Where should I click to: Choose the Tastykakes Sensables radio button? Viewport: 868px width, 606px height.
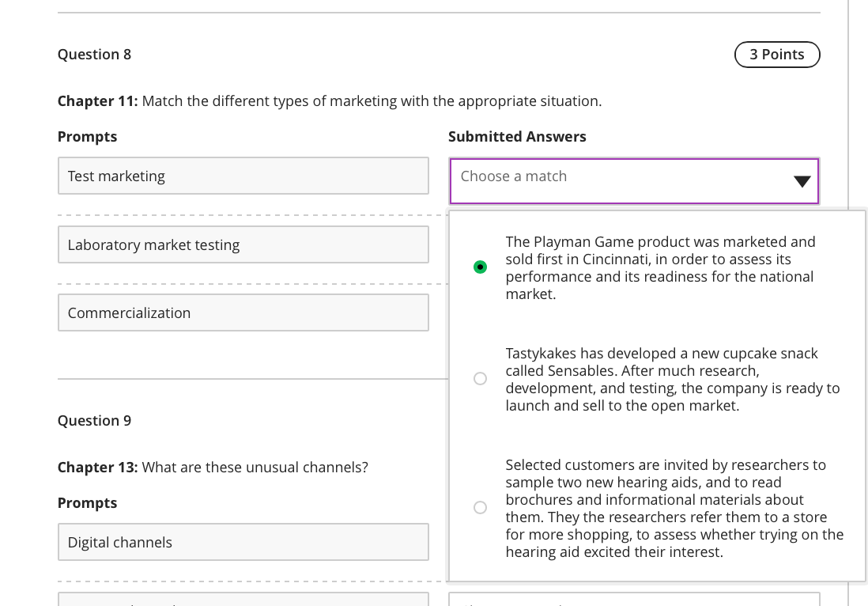480,379
